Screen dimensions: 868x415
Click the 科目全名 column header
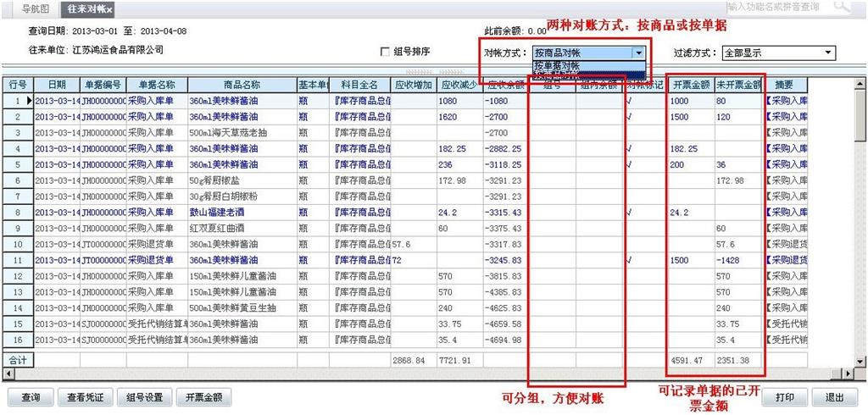[359, 86]
